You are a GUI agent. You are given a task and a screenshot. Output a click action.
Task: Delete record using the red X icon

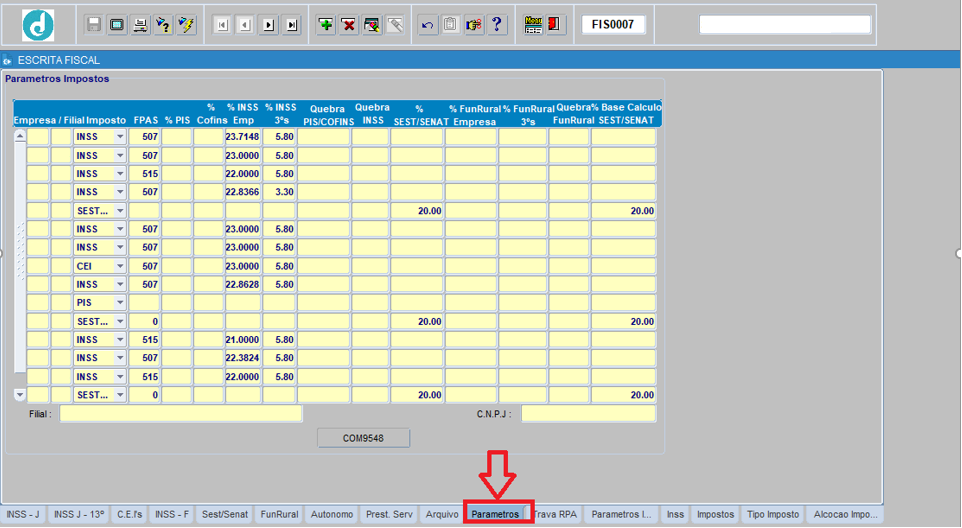349,25
